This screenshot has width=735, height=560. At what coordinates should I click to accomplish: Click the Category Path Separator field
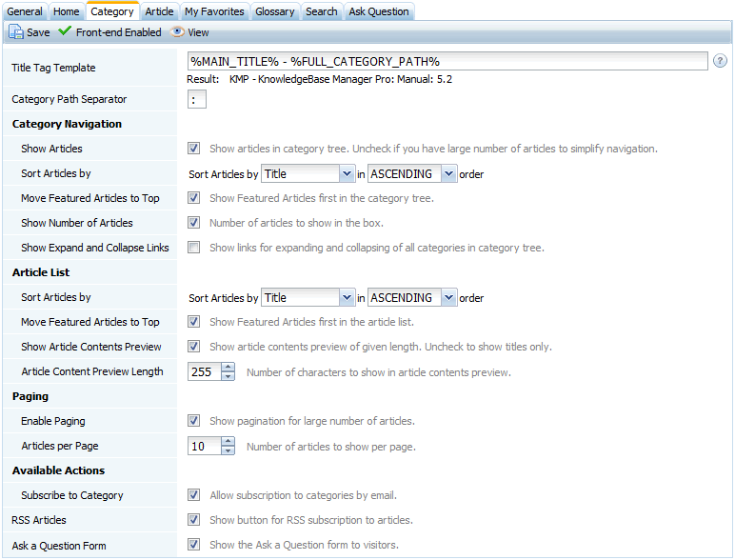pyautogui.click(x=197, y=99)
